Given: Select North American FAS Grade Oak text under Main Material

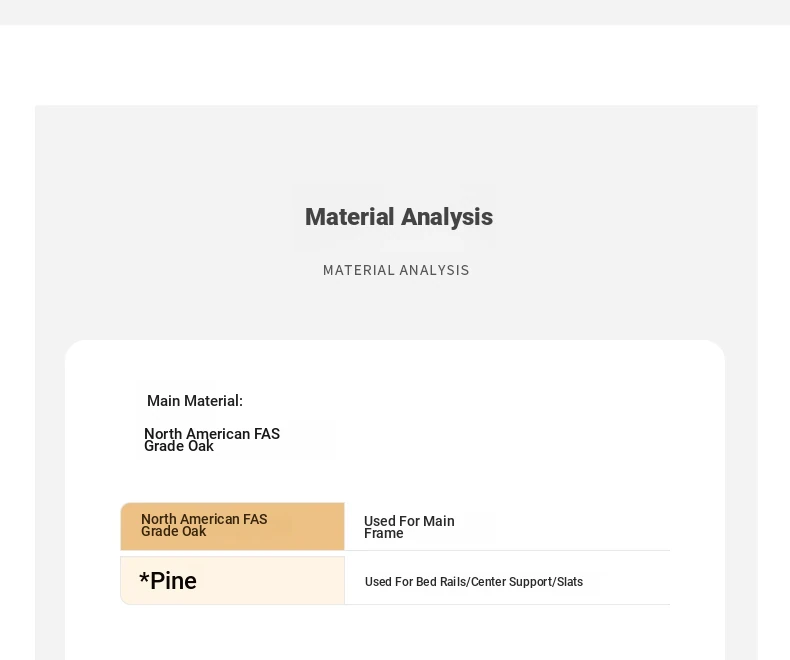Looking at the screenshot, I should point(212,440).
